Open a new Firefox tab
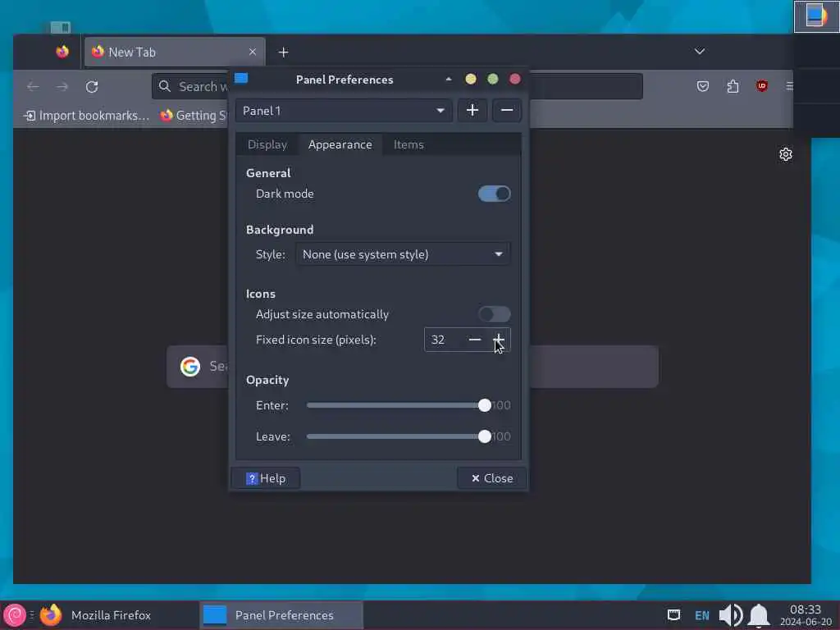The image size is (840, 630). 283,52
